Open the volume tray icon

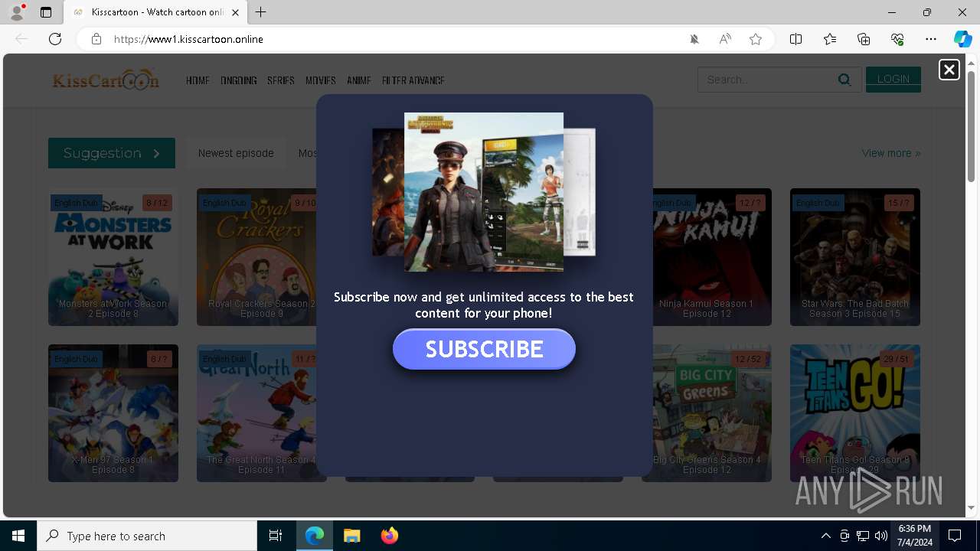pyautogui.click(x=881, y=536)
